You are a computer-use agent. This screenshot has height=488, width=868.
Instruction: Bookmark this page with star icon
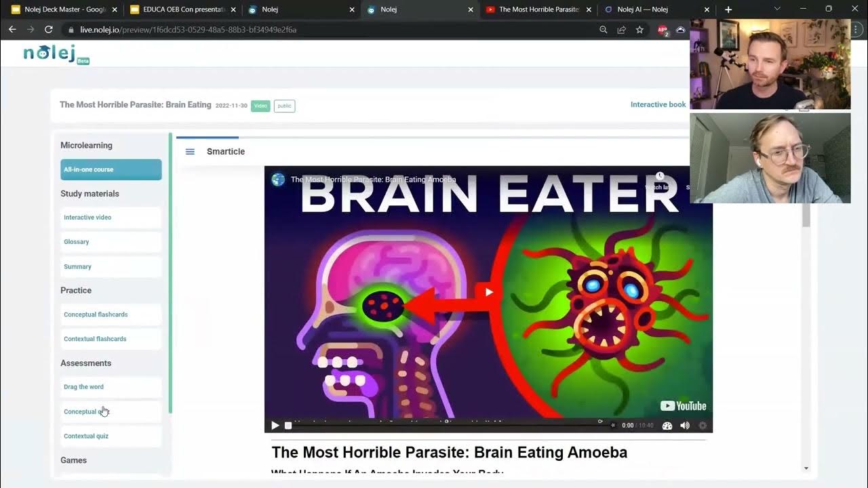pos(639,30)
